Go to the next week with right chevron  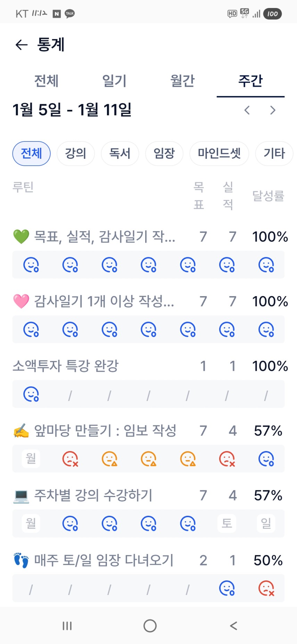coord(273,110)
